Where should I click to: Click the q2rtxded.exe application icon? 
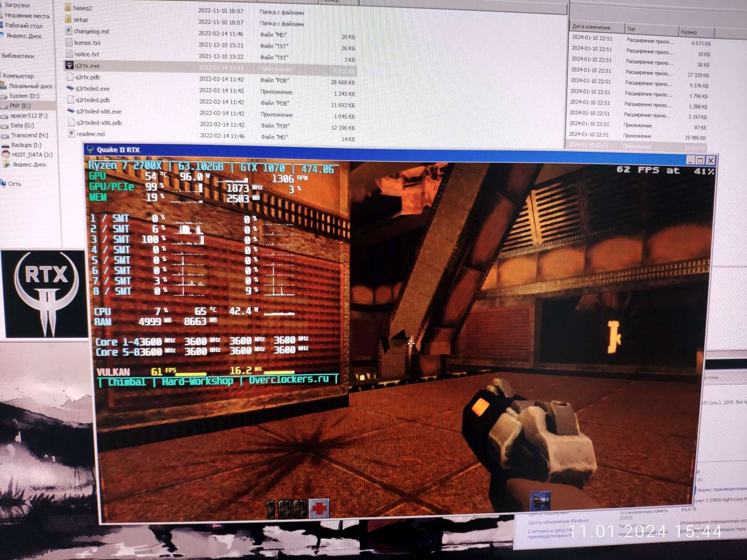tap(70, 89)
